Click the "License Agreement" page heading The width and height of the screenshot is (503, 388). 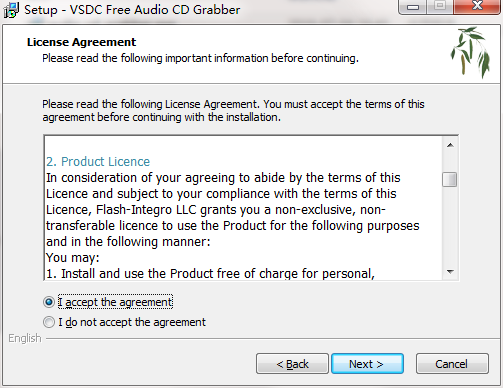pos(81,42)
